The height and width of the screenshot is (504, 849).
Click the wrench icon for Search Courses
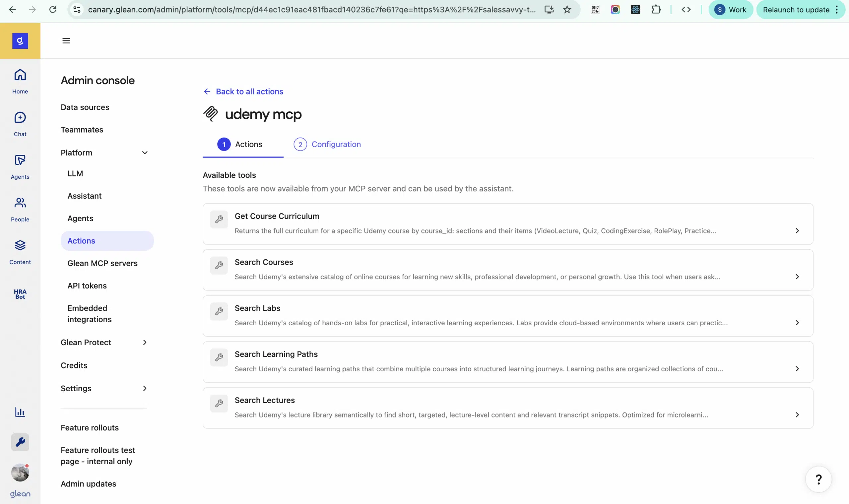(x=219, y=266)
